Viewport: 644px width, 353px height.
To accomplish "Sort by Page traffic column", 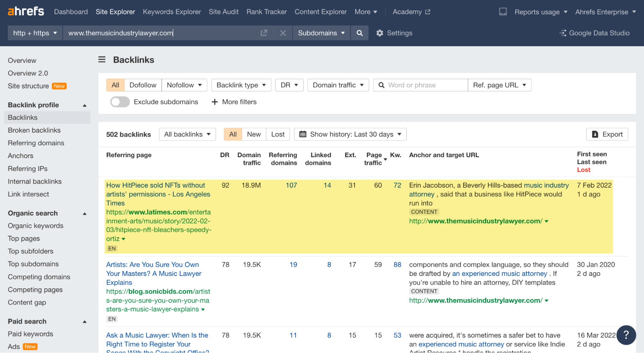I will point(373,159).
